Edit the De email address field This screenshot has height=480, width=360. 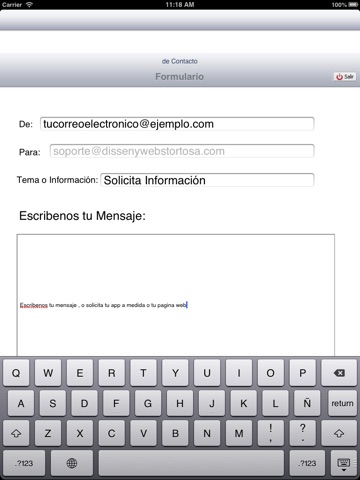coord(177,124)
